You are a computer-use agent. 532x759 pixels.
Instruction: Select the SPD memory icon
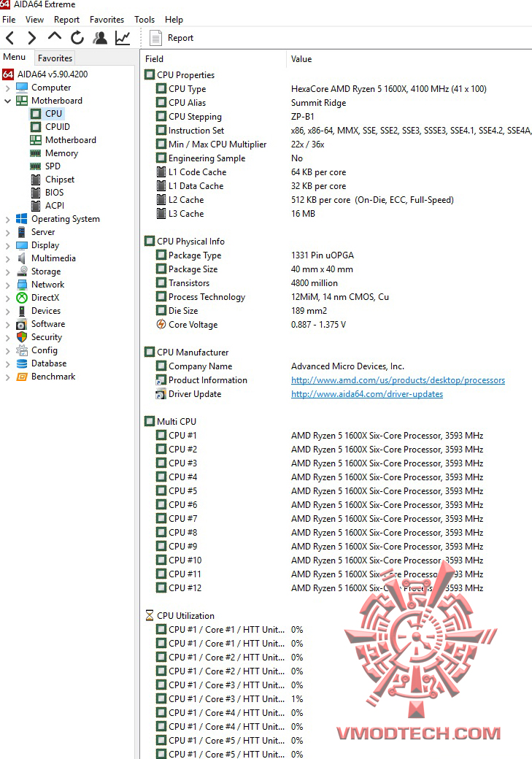(x=36, y=166)
